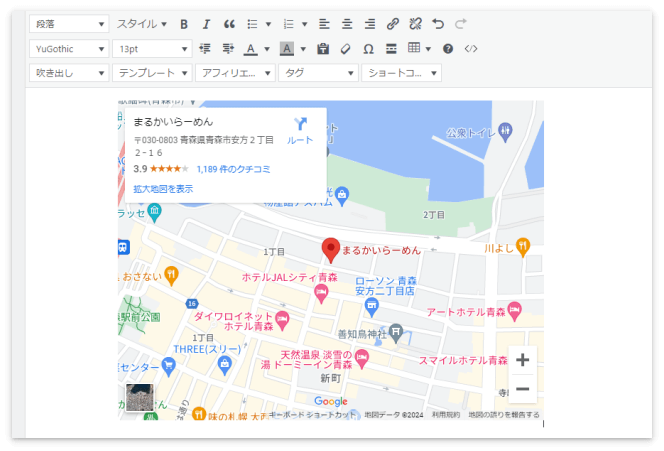The height and width of the screenshot is (451, 664).
Task: Zoom in on the map
Action: click(x=523, y=360)
